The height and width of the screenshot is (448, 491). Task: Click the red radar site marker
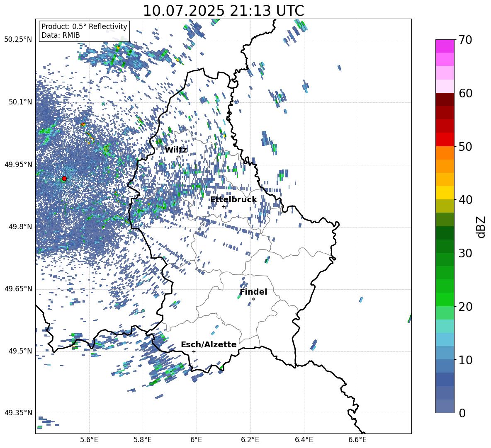pyautogui.click(x=64, y=179)
